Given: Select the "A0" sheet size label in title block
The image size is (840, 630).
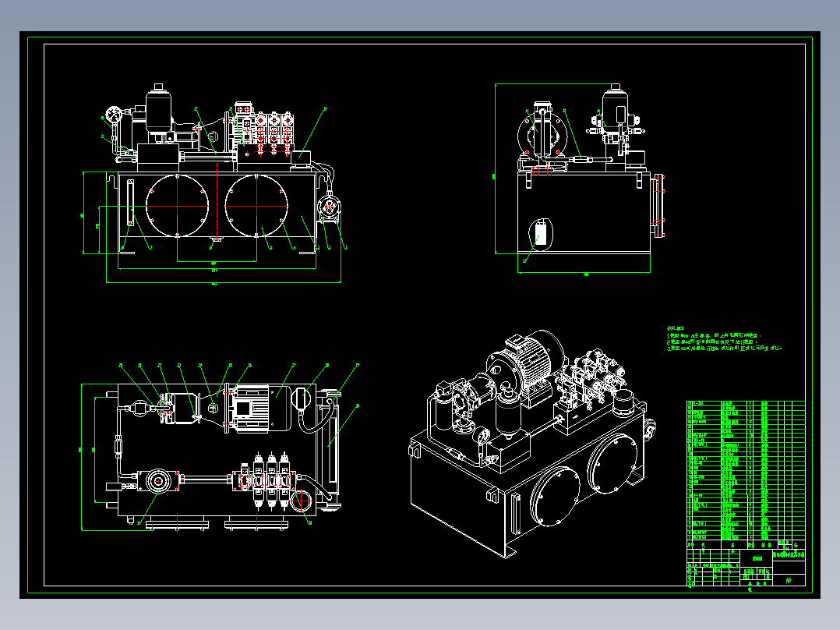Looking at the screenshot, I should [788, 580].
